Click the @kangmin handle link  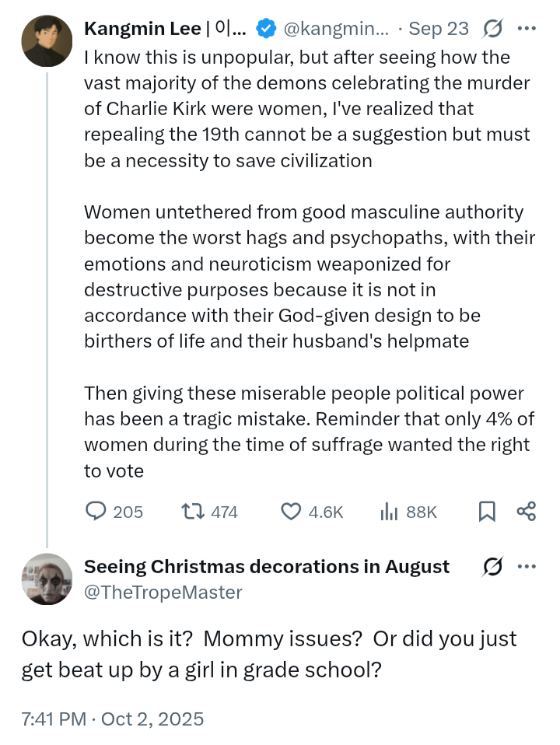click(334, 29)
